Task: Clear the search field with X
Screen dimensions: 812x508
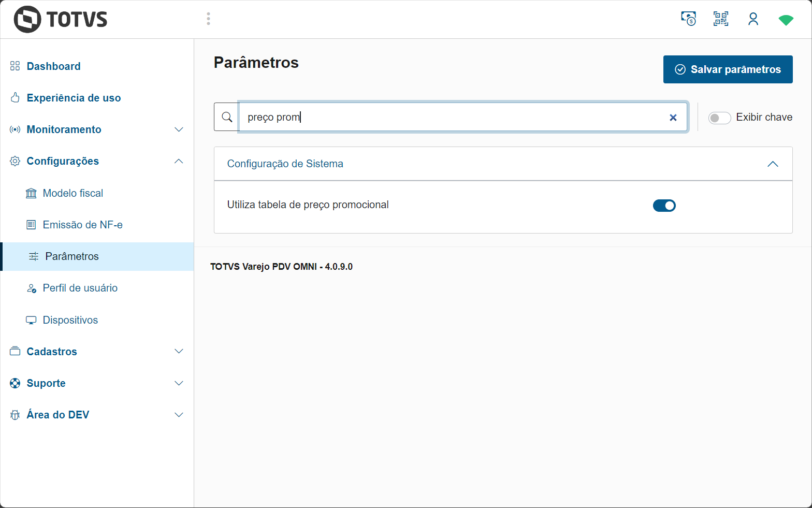Action: click(x=673, y=118)
